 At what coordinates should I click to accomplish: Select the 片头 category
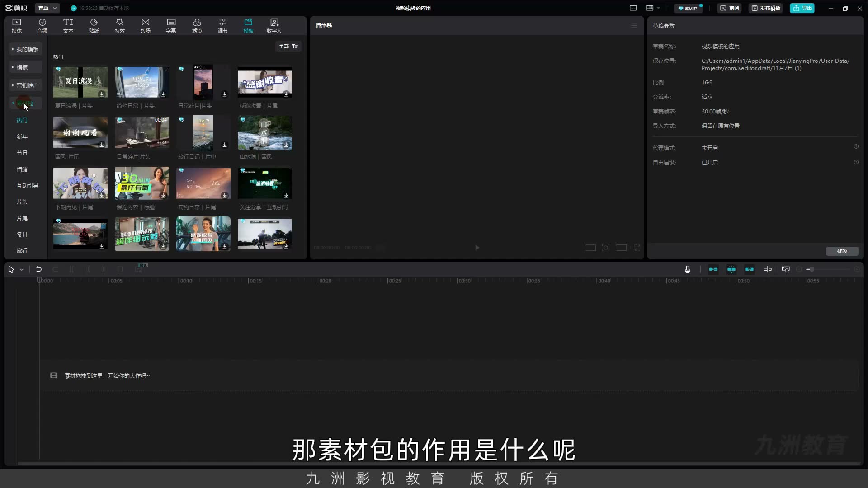[22, 202]
